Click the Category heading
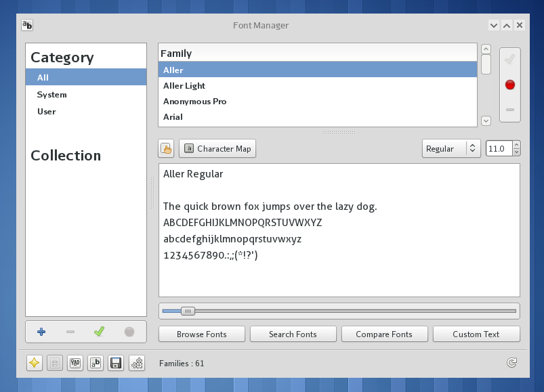The image size is (544, 392). point(62,58)
